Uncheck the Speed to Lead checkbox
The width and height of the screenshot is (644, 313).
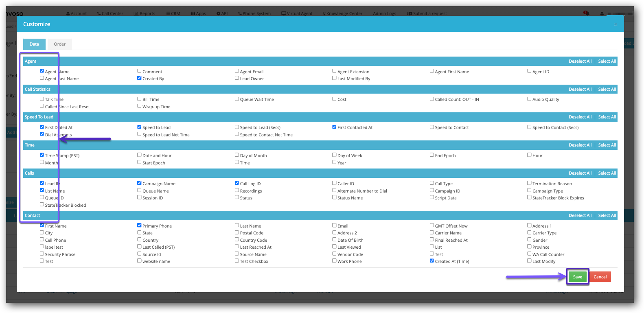pyautogui.click(x=139, y=127)
